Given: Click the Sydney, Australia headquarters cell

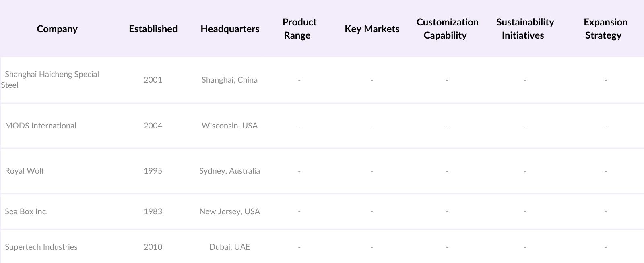Looking at the screenshot, I should point(229,171).
